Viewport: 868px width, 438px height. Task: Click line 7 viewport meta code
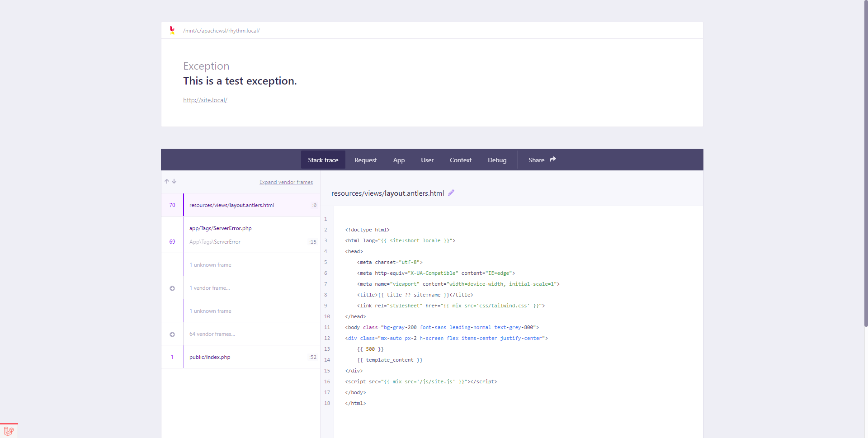point(458,284)
